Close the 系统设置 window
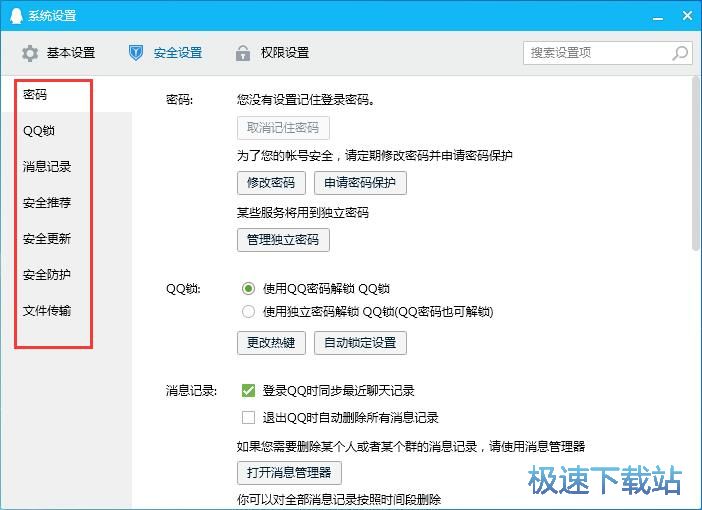Screen dimensions: 702x510 tap(688, 16)
